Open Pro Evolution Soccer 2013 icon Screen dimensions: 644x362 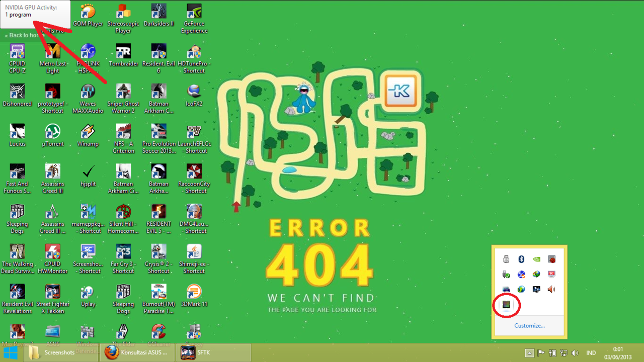[158, 139]
